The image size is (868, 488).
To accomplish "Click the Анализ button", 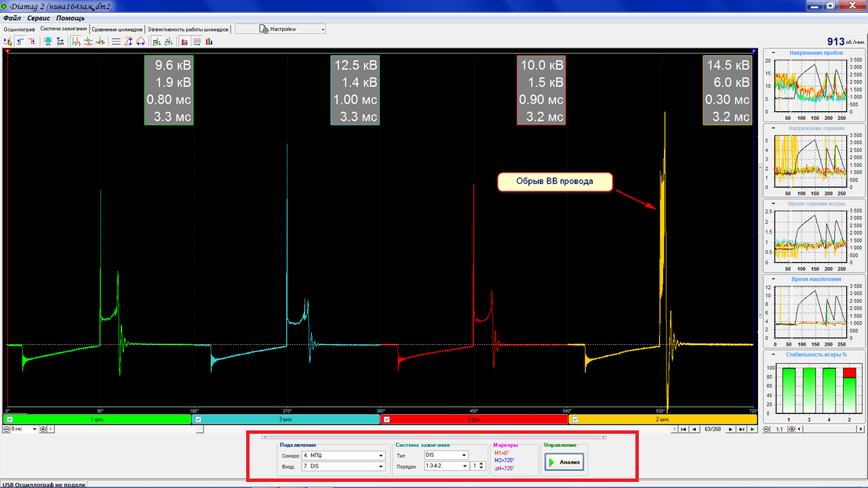I will click(x=564, y=462).
